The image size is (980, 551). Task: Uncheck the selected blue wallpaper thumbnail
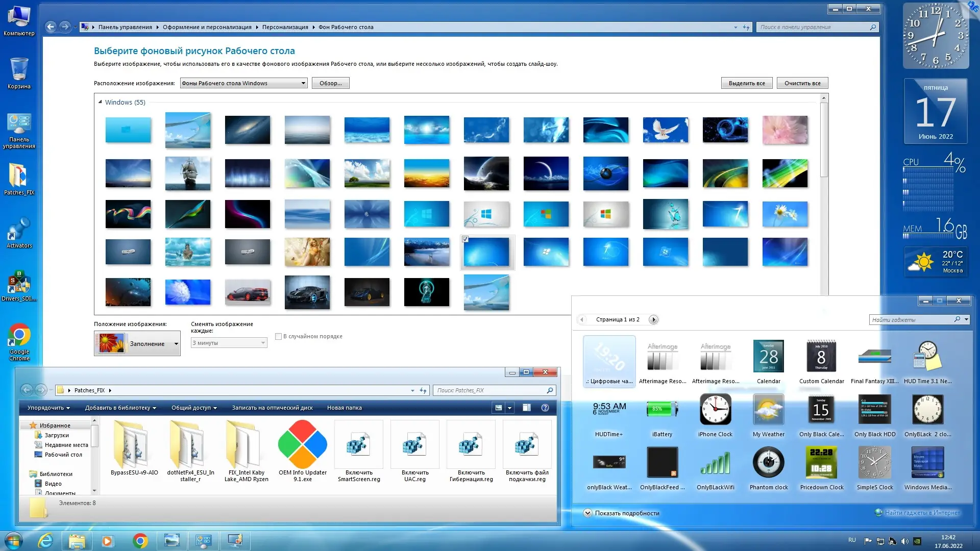click(x=465, y=239)
